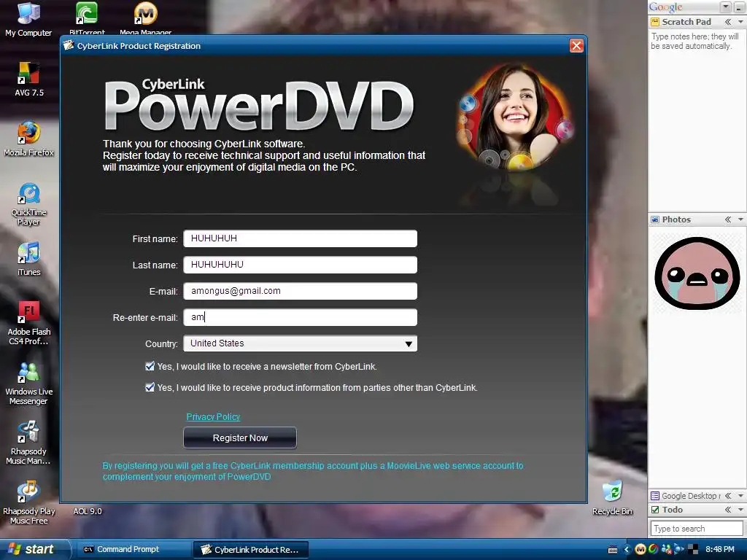Viewport: 747px width, 560px height.
Task: Click the Mega Manager tray icon
Action: point(640,549)
